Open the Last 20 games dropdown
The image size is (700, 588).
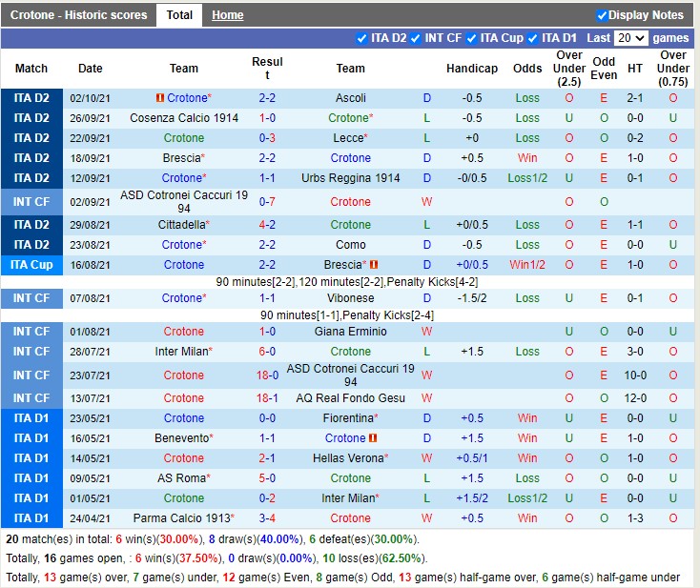pos(630,38)
